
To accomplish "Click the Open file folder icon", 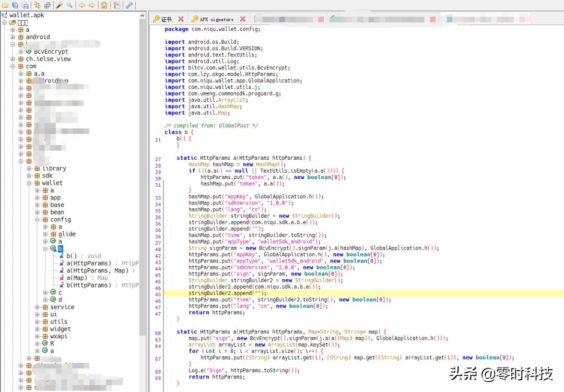I will pyautogui.click(x=5, y=5).
